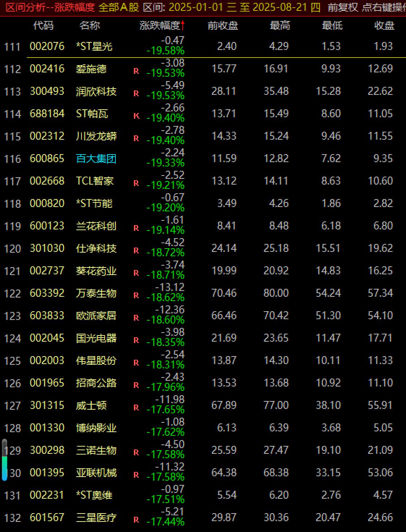Click stock code 688184
The image size is (406, 532).
pyautogui.click(x=47, y=114)
